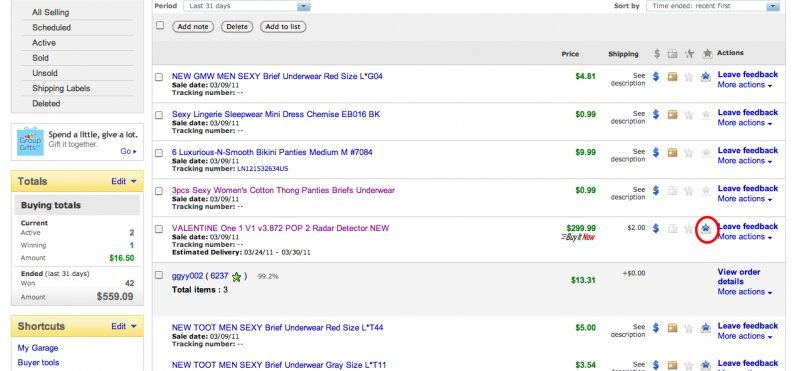Click shipped box icon for Red Size L*G04 row
The width and height of the screenshot is (800, 371).
(x=672, y=77)
